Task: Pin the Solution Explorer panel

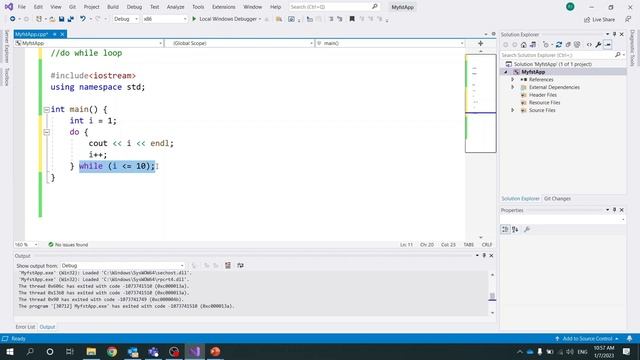Action: pyautogui.click(x=614, y=34)
